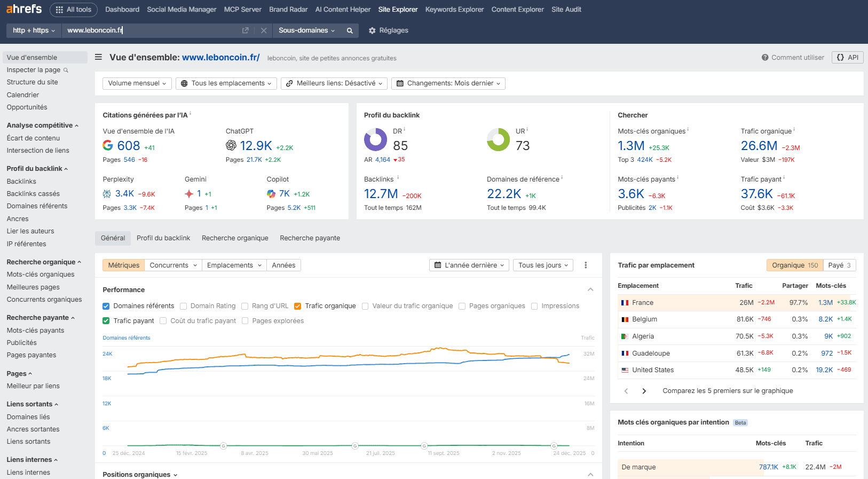Go to next page of locations
868x479 pixels.
(x=644, y=391)
